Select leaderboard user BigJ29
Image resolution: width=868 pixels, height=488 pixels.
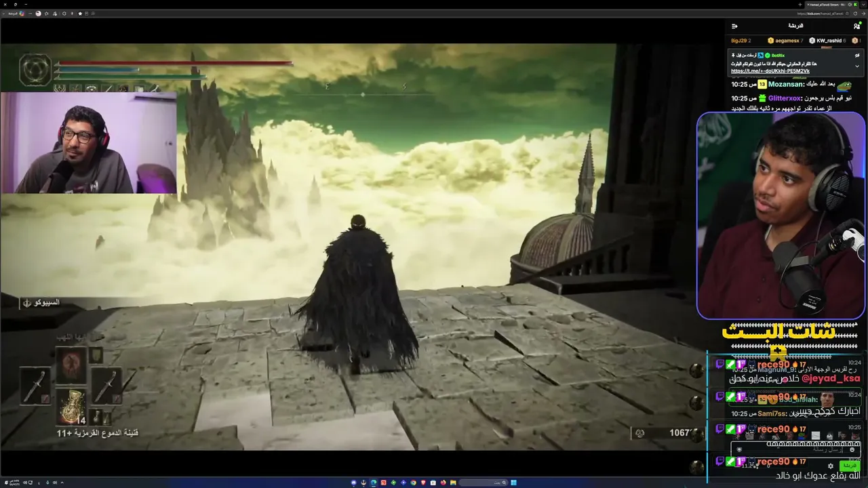point(741,41)
